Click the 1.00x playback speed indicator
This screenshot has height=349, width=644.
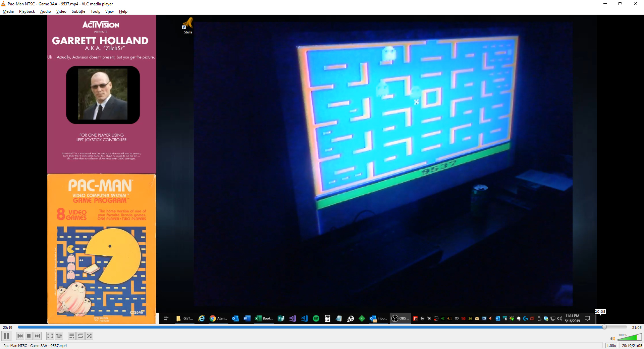tap(611, 346)
